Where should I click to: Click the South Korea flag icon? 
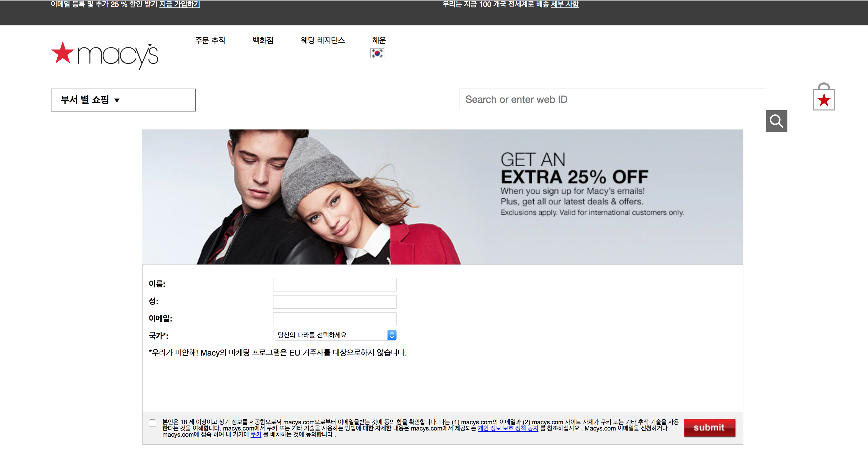click(x=377, y=53)
